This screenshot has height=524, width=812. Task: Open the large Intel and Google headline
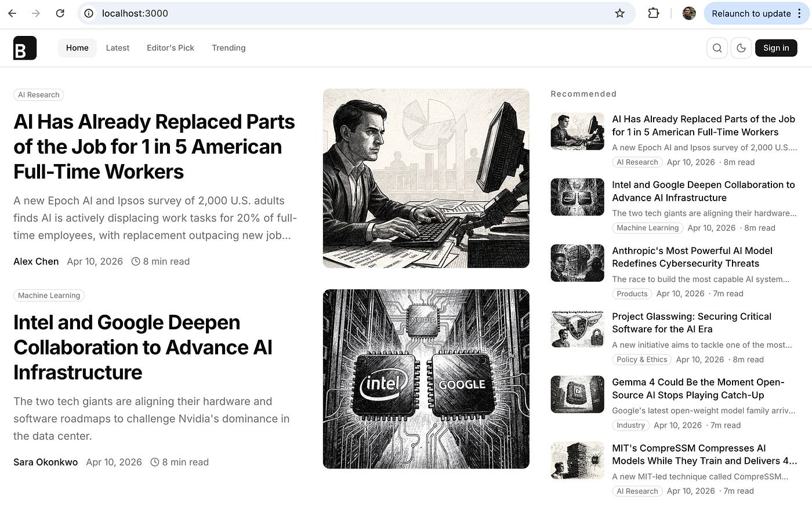tap(143, 347)
